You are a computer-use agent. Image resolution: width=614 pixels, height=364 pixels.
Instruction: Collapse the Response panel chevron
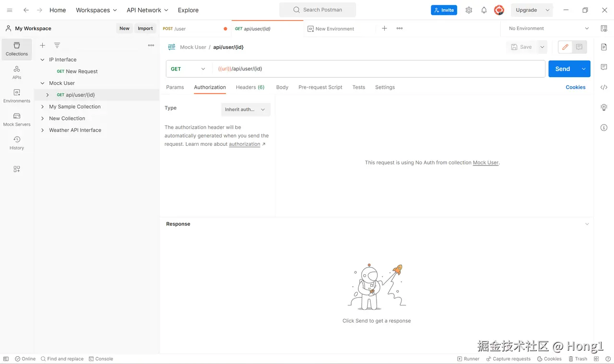click(587, 224)
